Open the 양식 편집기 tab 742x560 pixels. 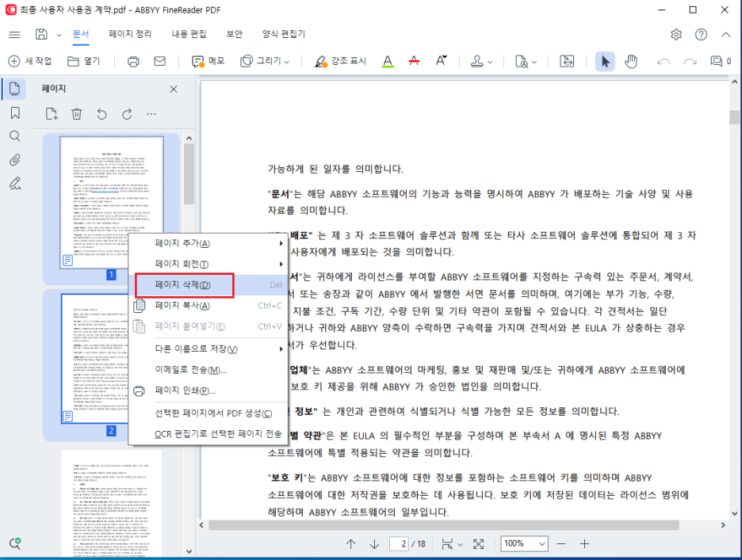tap(284, 34)
